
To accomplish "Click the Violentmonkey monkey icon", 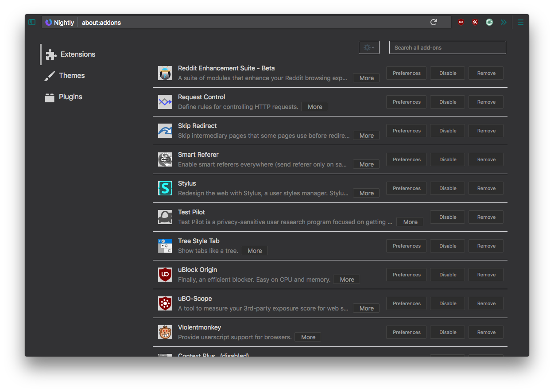I will click(x=165, y=332).
